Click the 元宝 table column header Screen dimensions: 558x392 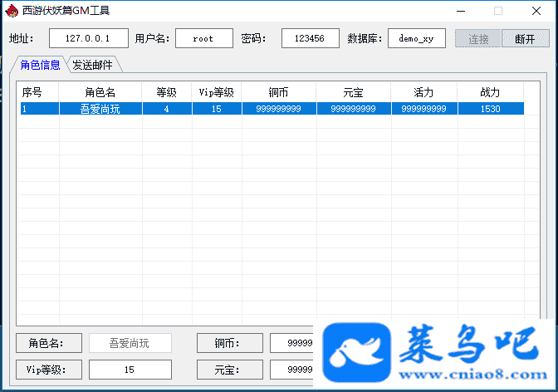coord(353,91)
